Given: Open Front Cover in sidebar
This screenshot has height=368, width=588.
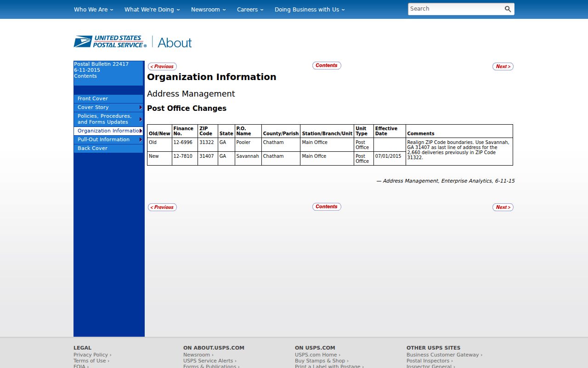Looking at the screenshot, I should (x=108, y=99).
